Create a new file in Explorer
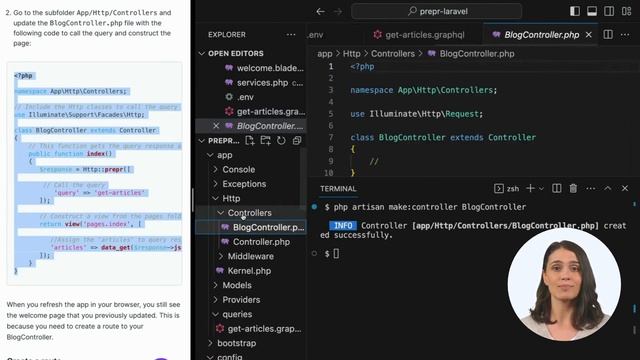Screen dimensions: 640x360 pyautogui.click(x=250, y=141)
